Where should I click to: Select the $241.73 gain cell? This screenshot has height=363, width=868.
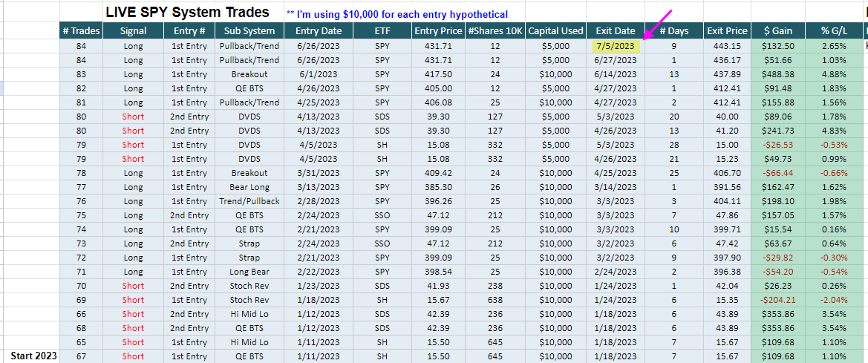(x=777, y=131)
